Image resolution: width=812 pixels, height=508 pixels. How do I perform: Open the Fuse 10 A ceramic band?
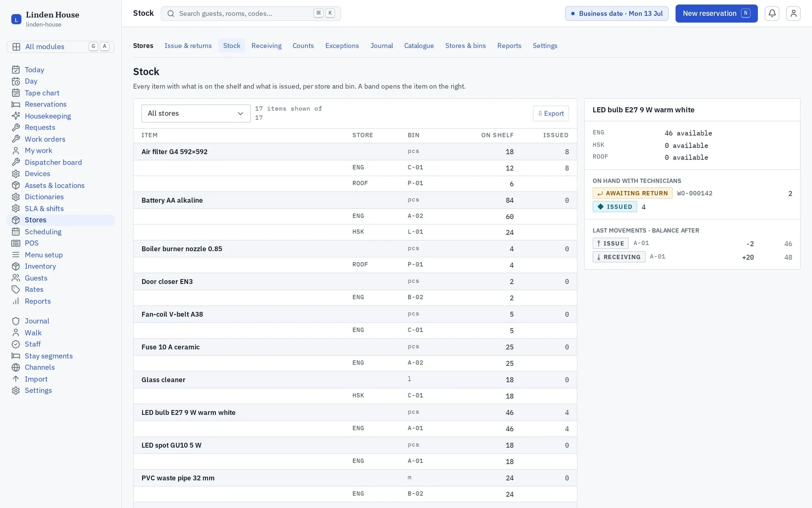pyautogui.click(x=355, y=347)
